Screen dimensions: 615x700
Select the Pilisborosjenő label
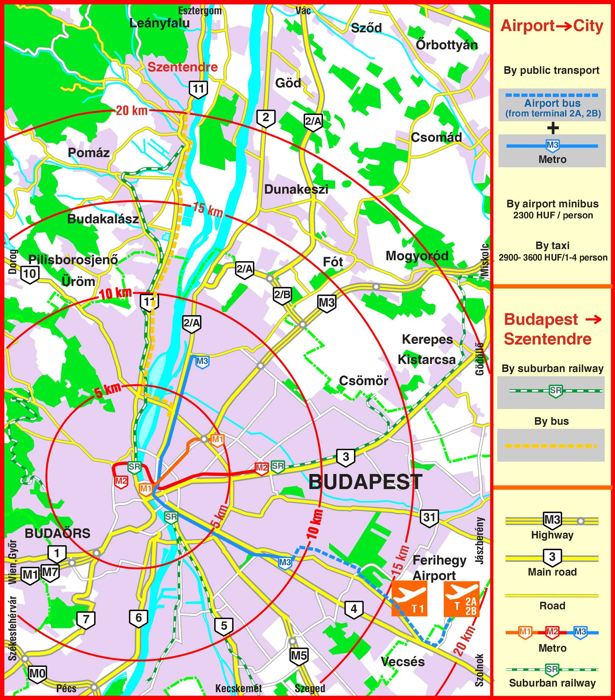click(73, 260)
